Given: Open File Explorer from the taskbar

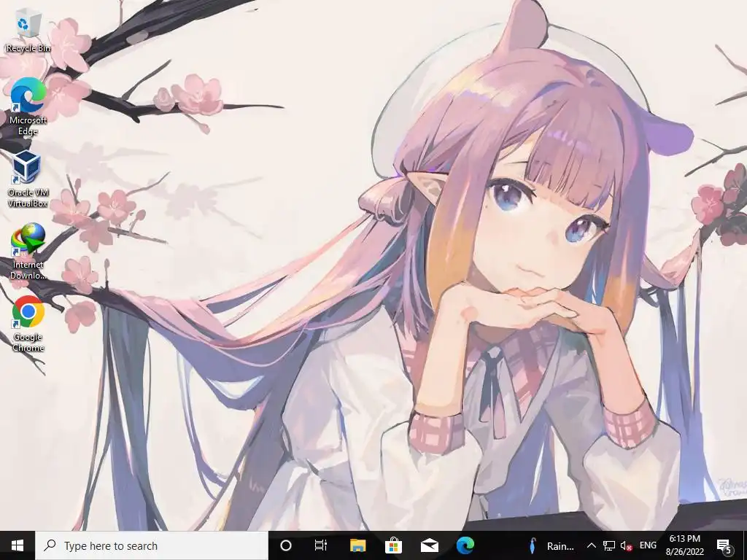Looking at the screenshot, I should [x=357, y=545].
